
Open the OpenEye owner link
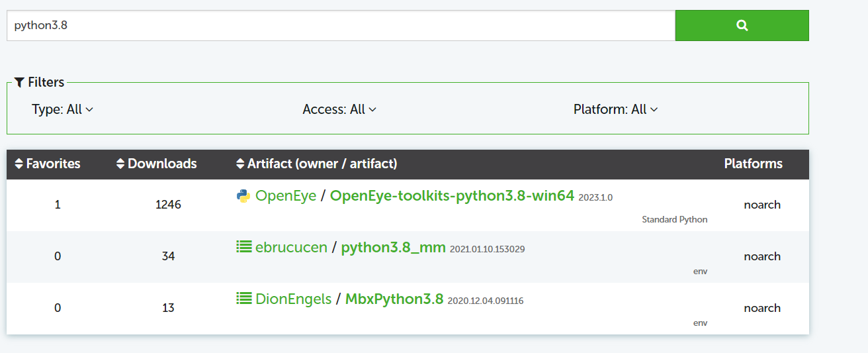[x=286, y=196]
